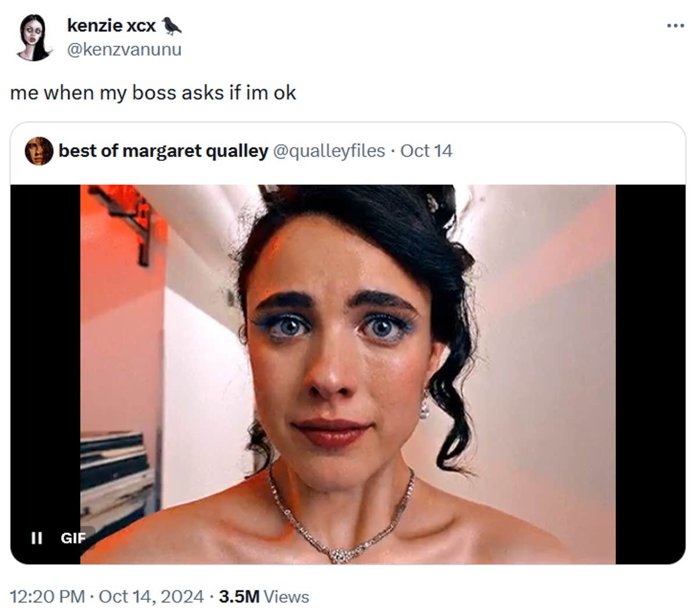The height and width of the screenshot is (616, 698).
Task: Open the 3.5M Views count
Action: pos(238,597)
